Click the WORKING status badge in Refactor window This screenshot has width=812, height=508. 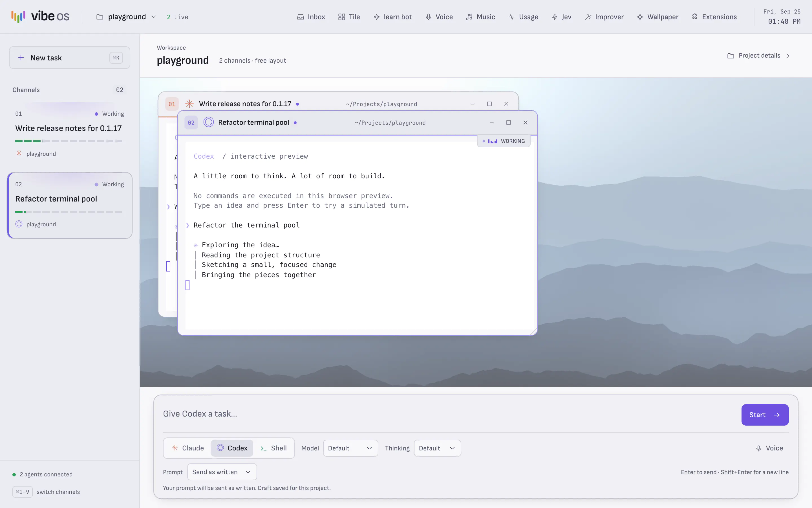504,141
